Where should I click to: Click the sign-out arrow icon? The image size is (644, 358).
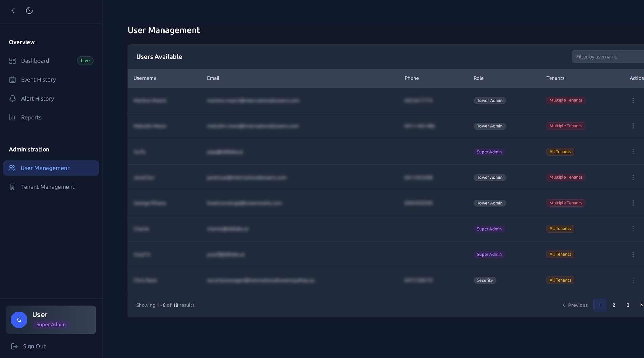[x=14, y=346]
